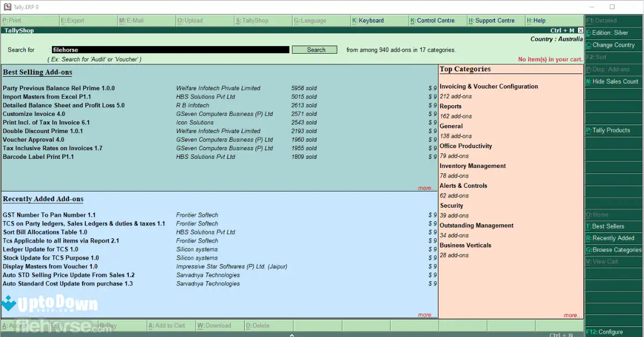The height and width of the screenshot is (337, 644).
Task: Switch to Recently Added listing
Action: (x=613, y=238)
